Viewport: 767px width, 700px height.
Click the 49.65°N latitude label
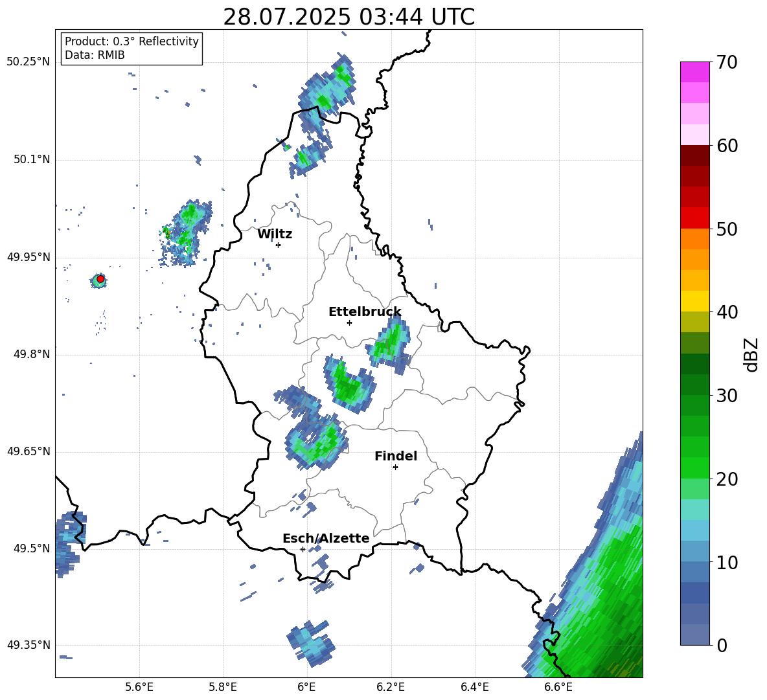click(x=29, y=451)
